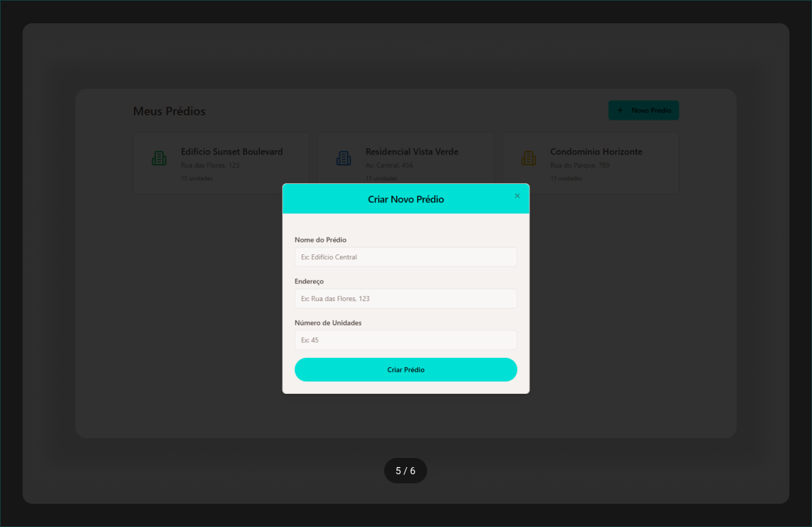Focus the Nome do Prédio input field
This screenshot has width=812, height=527.
coord(405,257)
